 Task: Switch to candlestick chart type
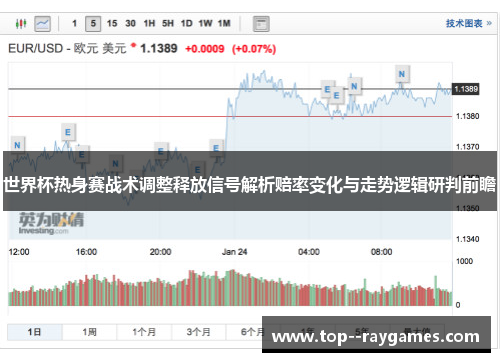(21, 24)
